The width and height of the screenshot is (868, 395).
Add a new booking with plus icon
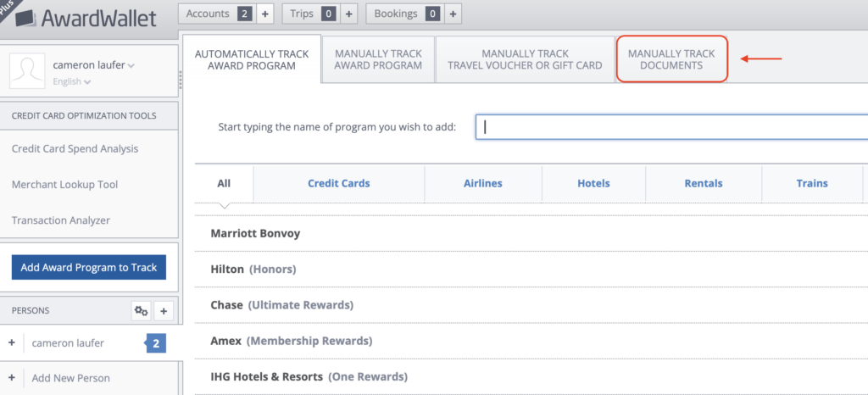[x=453, y=14]
